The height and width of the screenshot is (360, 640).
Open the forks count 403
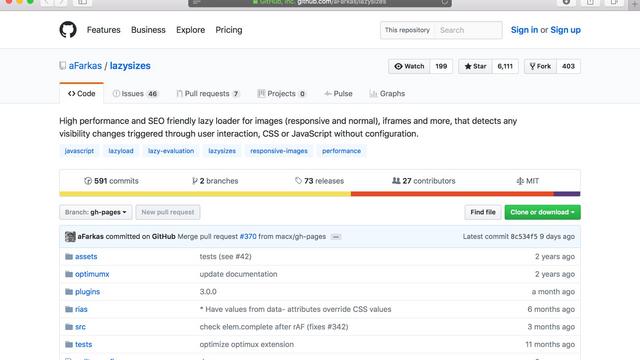568,66
